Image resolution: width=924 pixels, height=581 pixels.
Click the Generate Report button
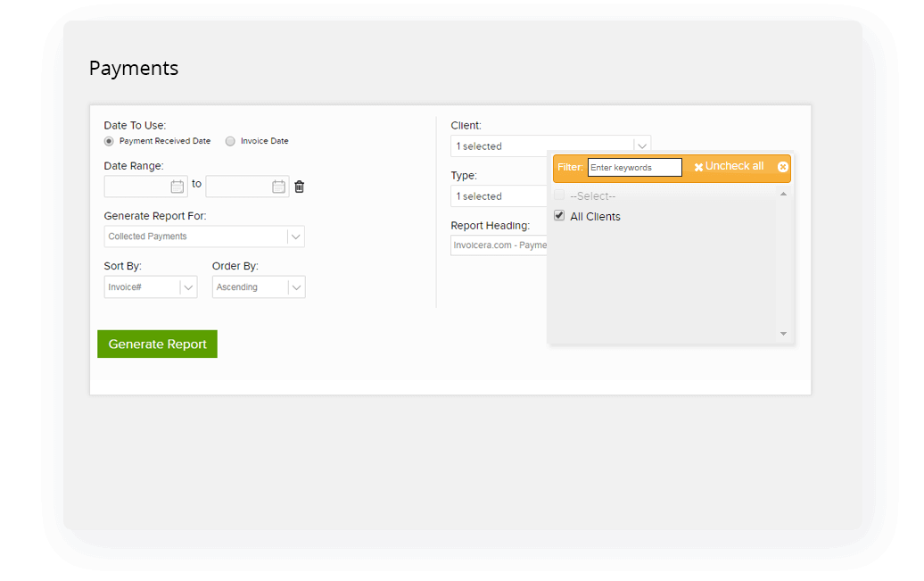pos(157,344)
